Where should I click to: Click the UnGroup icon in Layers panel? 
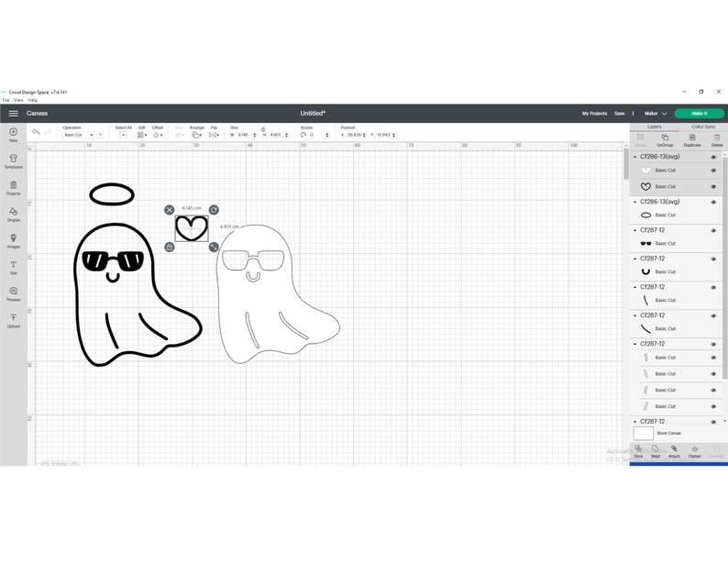(x=665, y=139)
